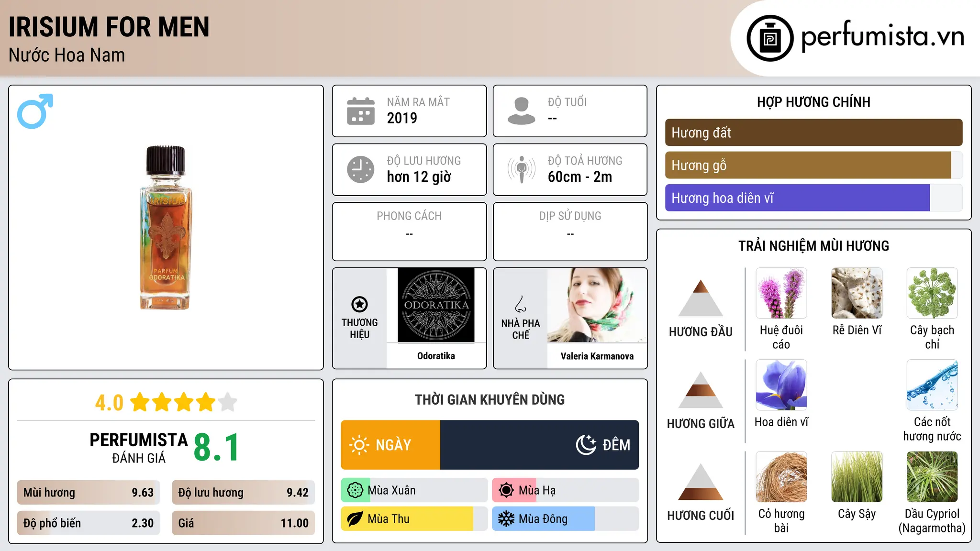Click the blue male gender symbol
980x551 pixels.
pos(35,111)
